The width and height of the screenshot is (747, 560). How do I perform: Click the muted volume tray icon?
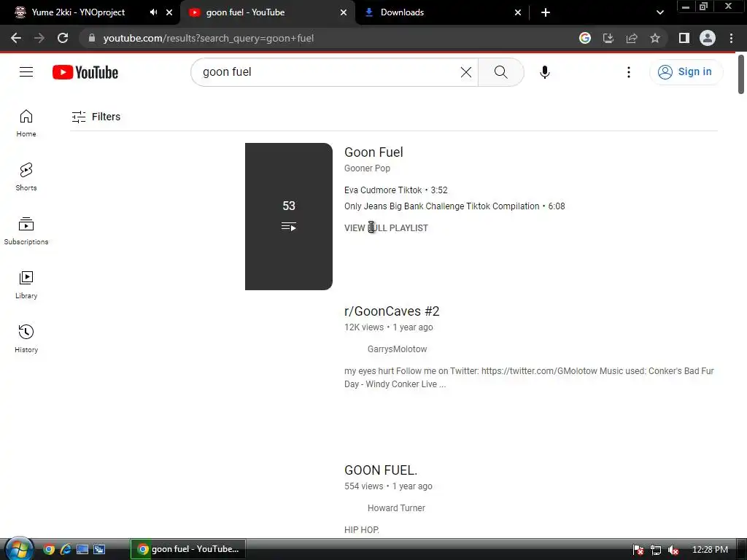673,550
